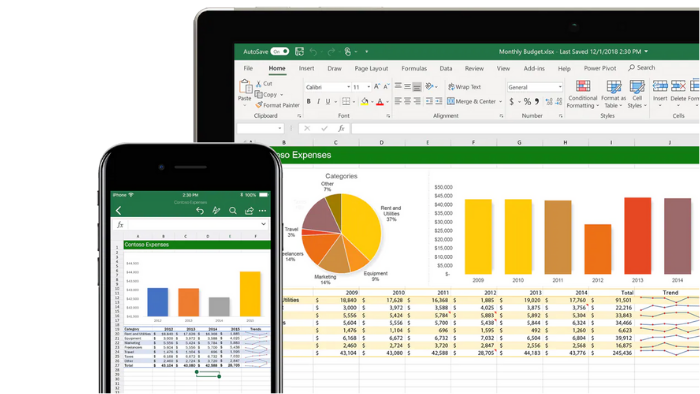Open the Page Layout tab

click(x=371, y=68)
